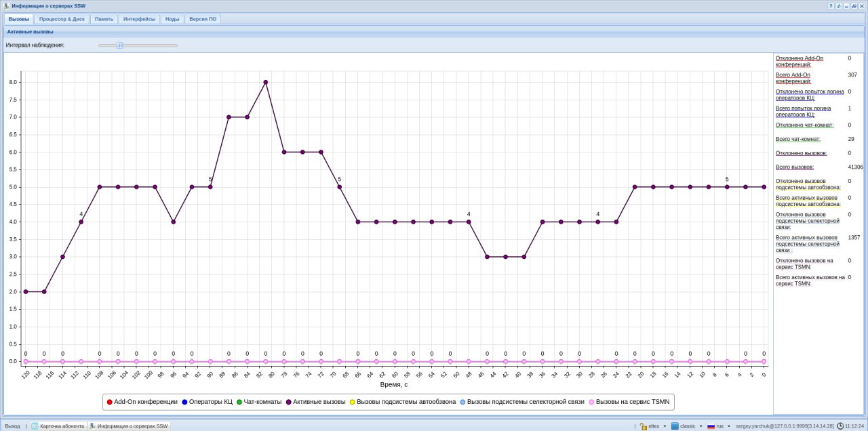Click the Карточка абонента taskbar icon

[35, 426]
